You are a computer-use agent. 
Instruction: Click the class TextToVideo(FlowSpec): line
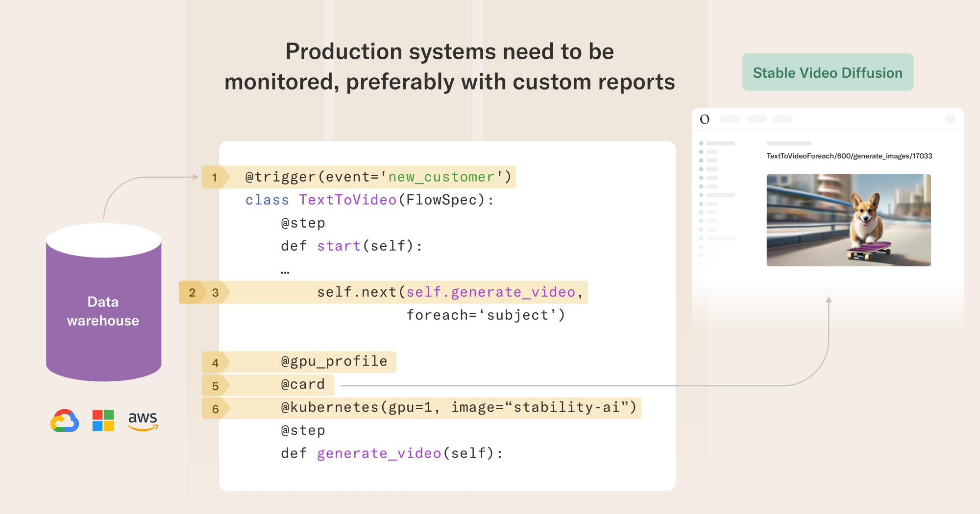tap(369, 200)
